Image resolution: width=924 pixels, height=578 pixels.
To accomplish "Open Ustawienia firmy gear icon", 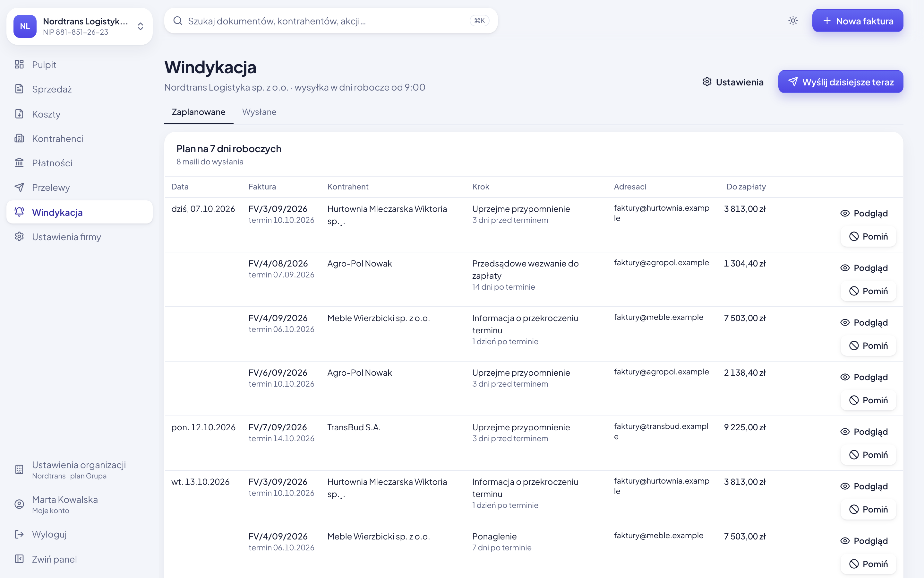I will point(19,236).
